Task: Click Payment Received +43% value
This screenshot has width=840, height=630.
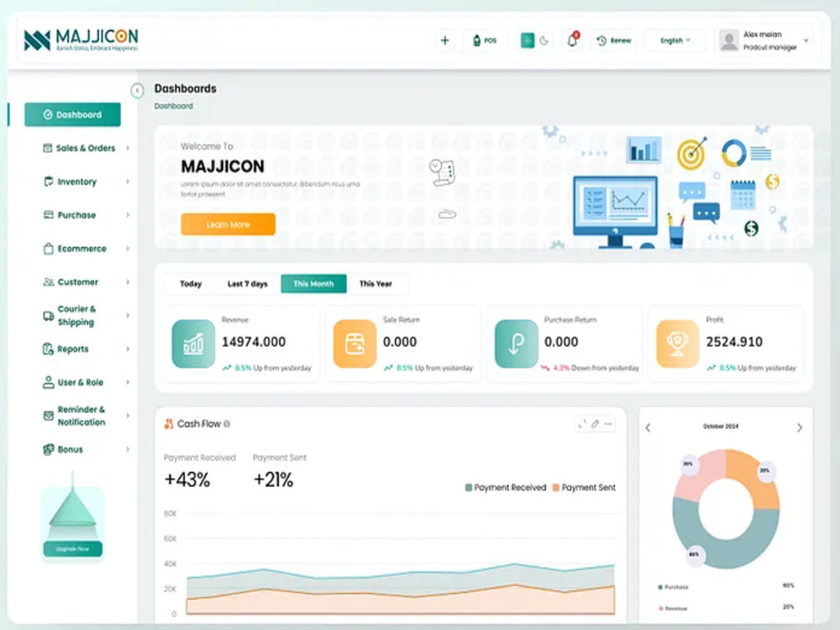Action: 187,480
